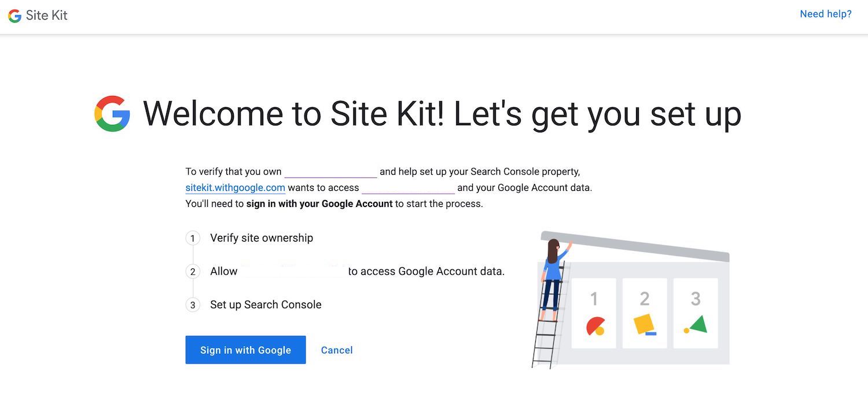Select step 1 circle for Verify site ownership
Viewport: 868px width, 403px height.
pos(193,238)
